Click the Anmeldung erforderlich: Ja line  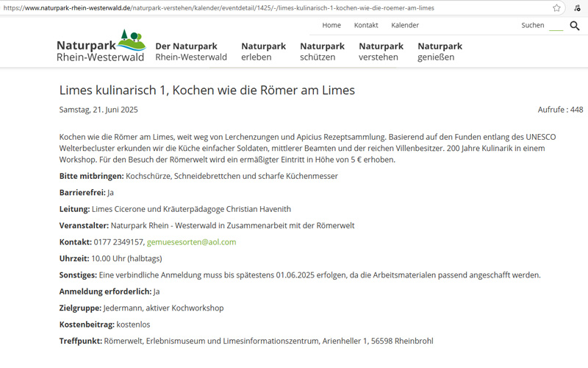(x=110, y=291)
